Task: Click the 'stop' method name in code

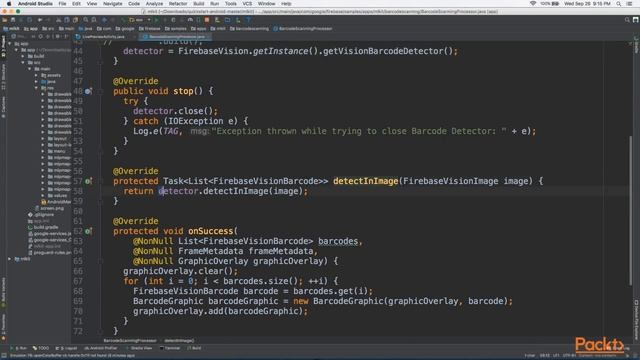Action: click(183, 91)
